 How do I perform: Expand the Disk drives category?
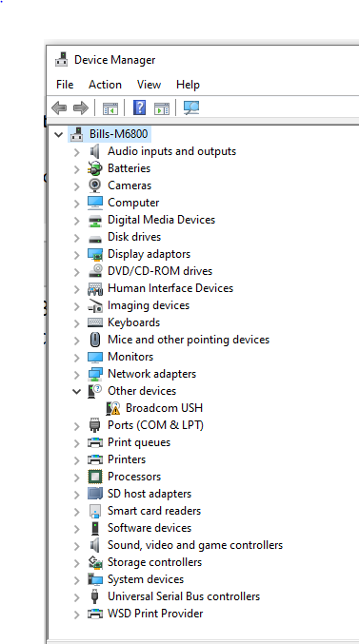click(x=76, y=238)
